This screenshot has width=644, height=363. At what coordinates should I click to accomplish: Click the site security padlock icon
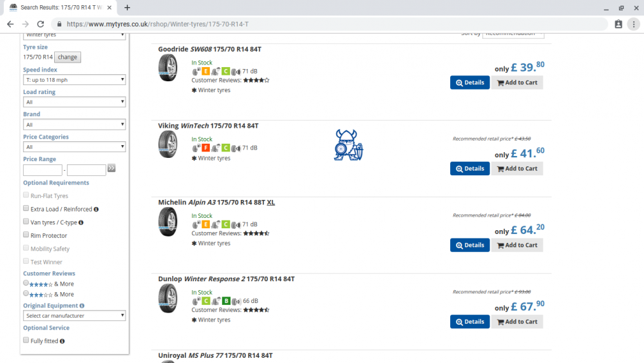(x=59, y=25)
